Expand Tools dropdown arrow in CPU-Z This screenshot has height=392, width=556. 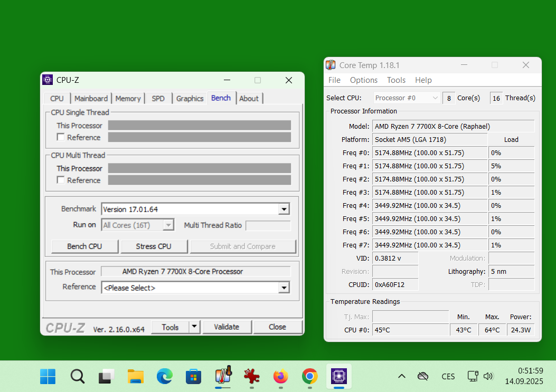click(194, 327)
